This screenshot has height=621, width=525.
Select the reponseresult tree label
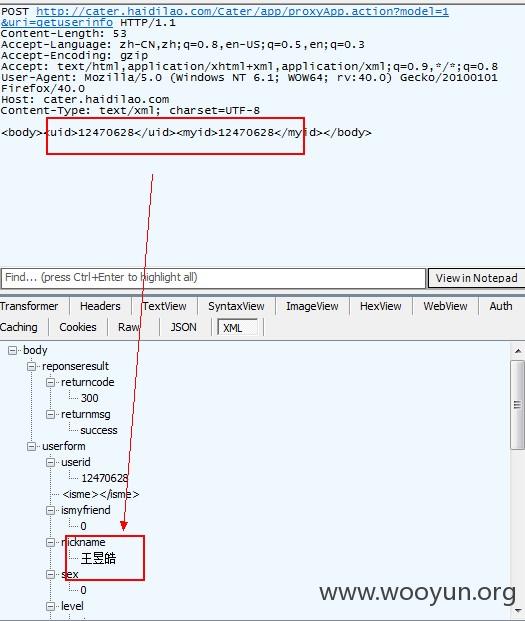[75, 366]
